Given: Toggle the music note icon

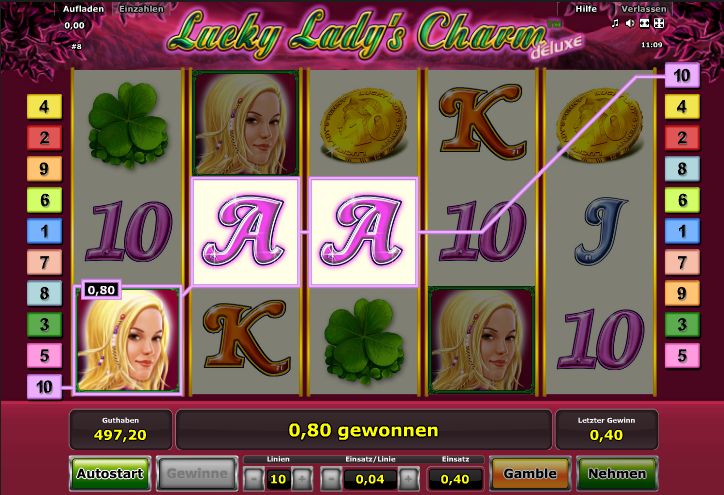Looking at the screenshot, I should click(615, 23).
